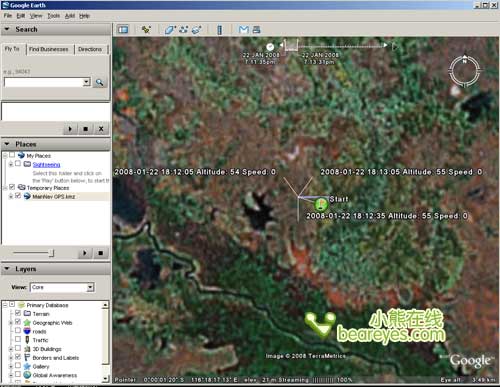Open the Fly To address dropdown arrow

point(87,82)
